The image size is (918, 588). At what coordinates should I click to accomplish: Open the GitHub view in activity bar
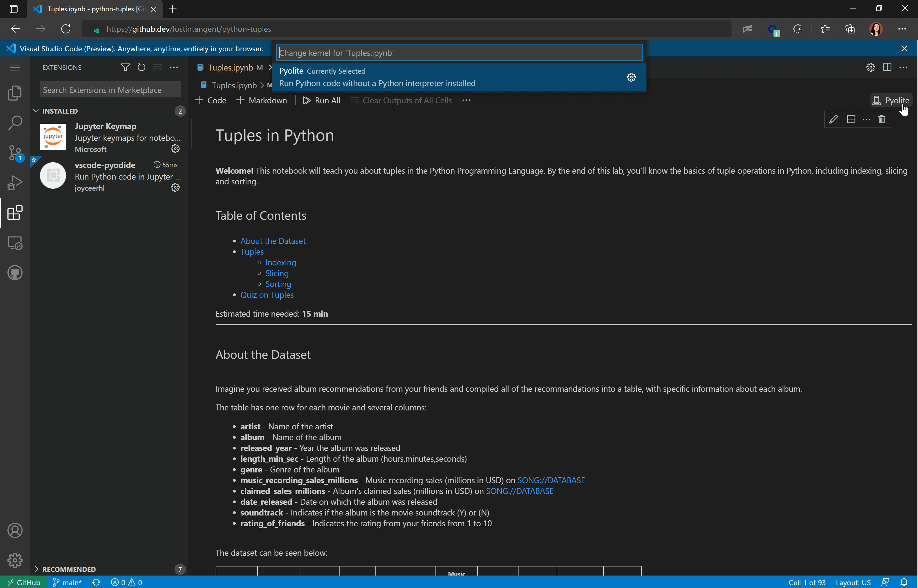click(x=15, y=273)
